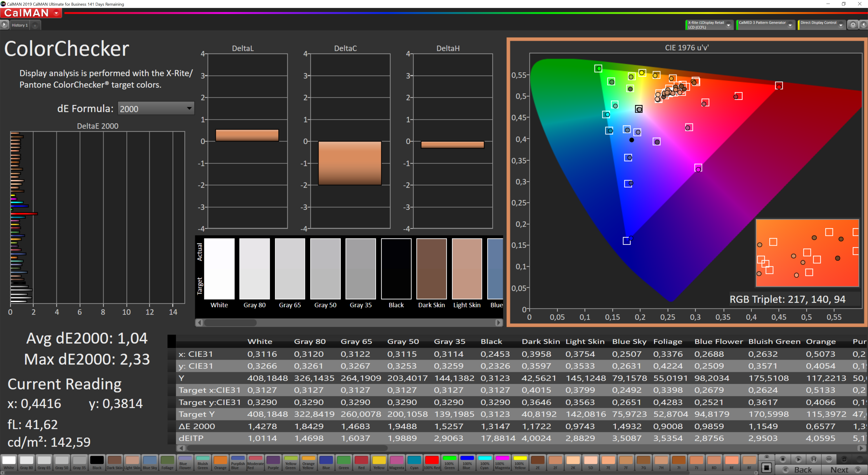Switch to the History 1 tab

point(19,25)
